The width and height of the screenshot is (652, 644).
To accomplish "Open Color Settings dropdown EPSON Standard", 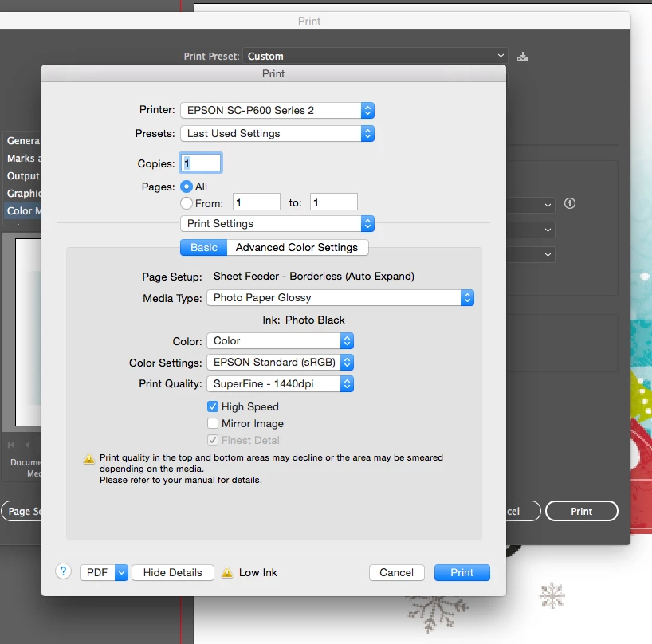I will click(281, 363).
